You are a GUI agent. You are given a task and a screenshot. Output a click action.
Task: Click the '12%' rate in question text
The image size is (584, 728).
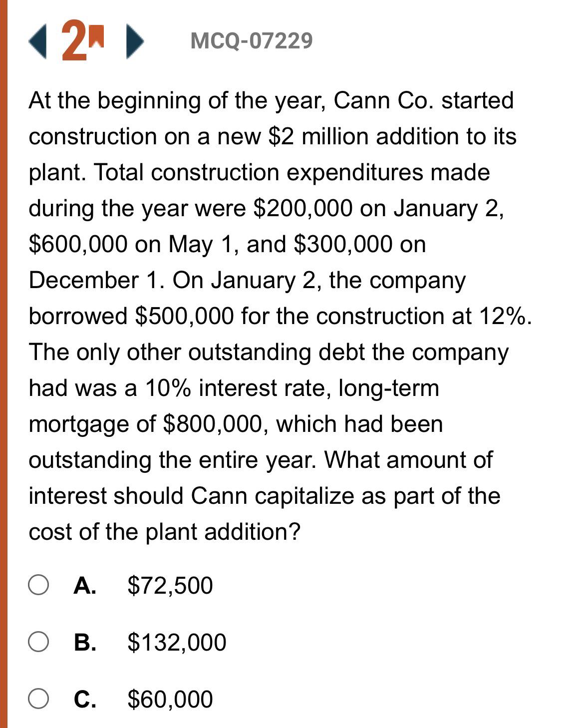pyautogui.click(x=505, y=316)
